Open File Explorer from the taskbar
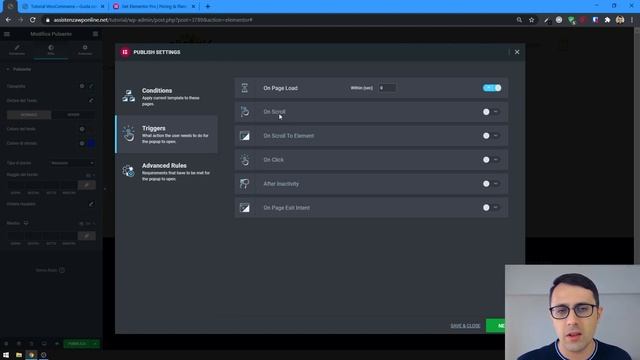The height and width of the screenshot is (360, 640). pos(19,355)
